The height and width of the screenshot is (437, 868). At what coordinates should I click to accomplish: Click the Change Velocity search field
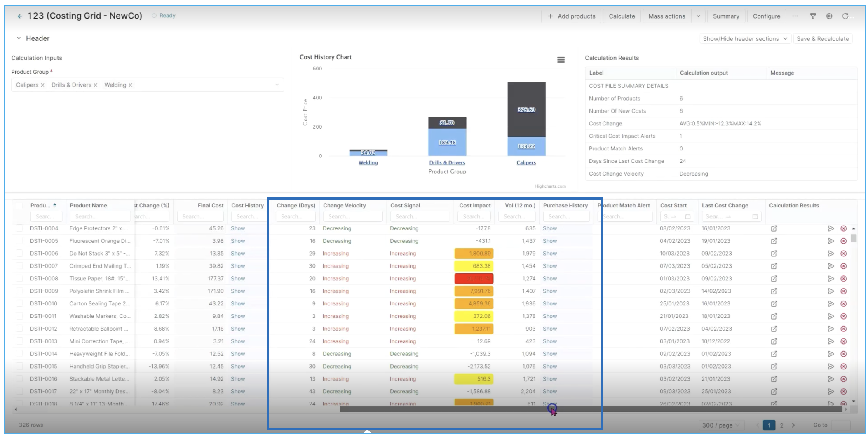click(353, 216)
